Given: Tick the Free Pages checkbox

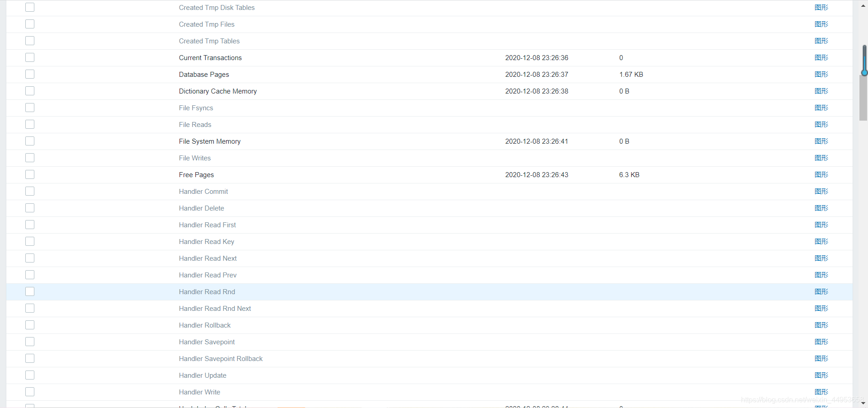Looking at the screenshot, I should 30,174.
